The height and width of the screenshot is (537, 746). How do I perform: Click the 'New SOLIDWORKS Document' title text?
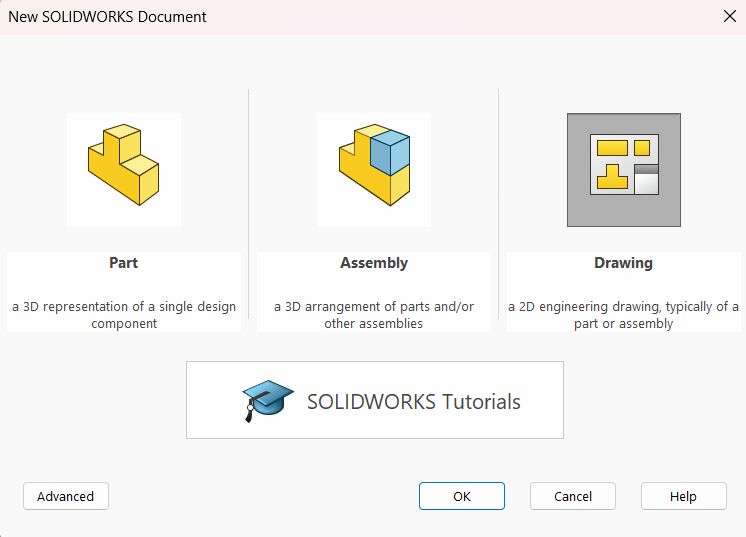108,17
